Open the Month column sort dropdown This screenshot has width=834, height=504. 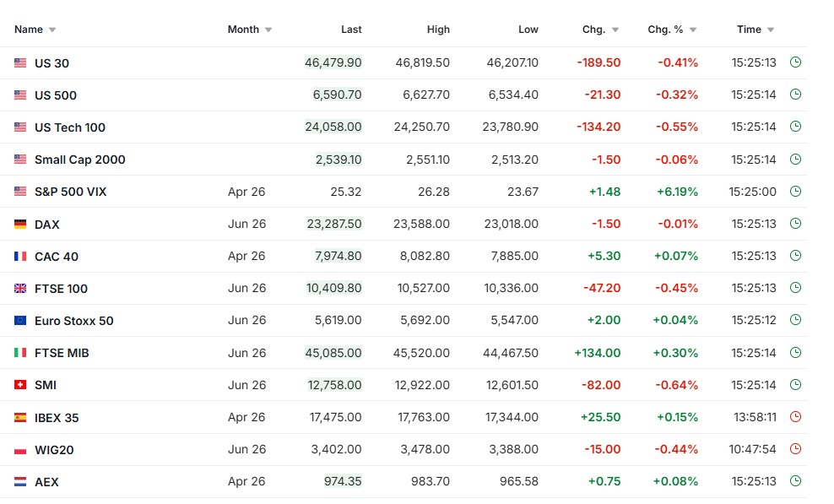[x=268, y=30]
